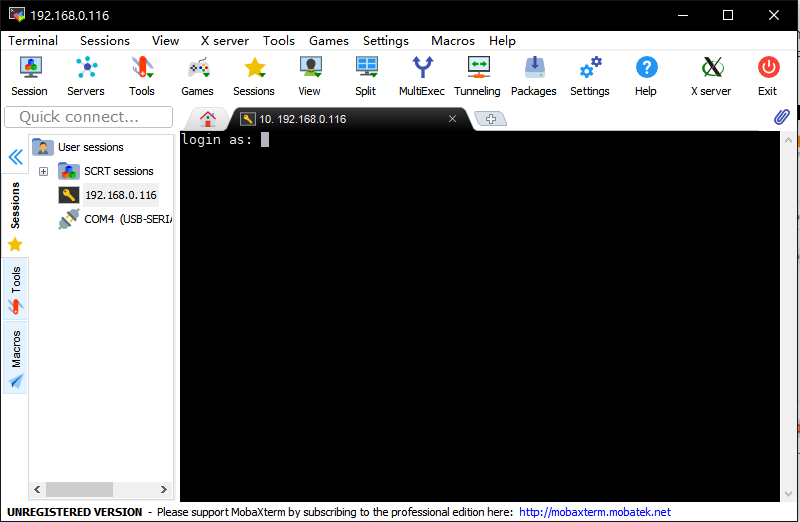The width and height of the screenshot is (800, 522).
Task: Click the COM4 serial plug icon
Action: click(x=68, y=219)
